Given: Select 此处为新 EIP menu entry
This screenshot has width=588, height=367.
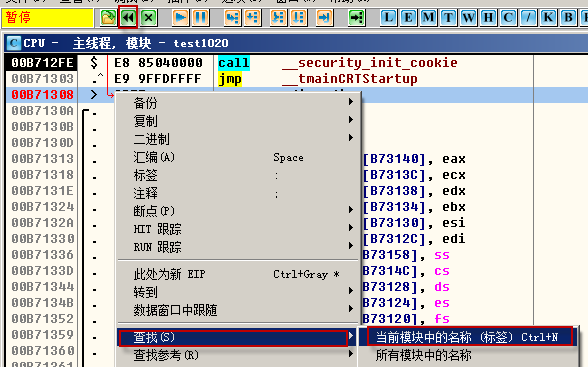Looking at the screenshot, I should tap(238, 274).
